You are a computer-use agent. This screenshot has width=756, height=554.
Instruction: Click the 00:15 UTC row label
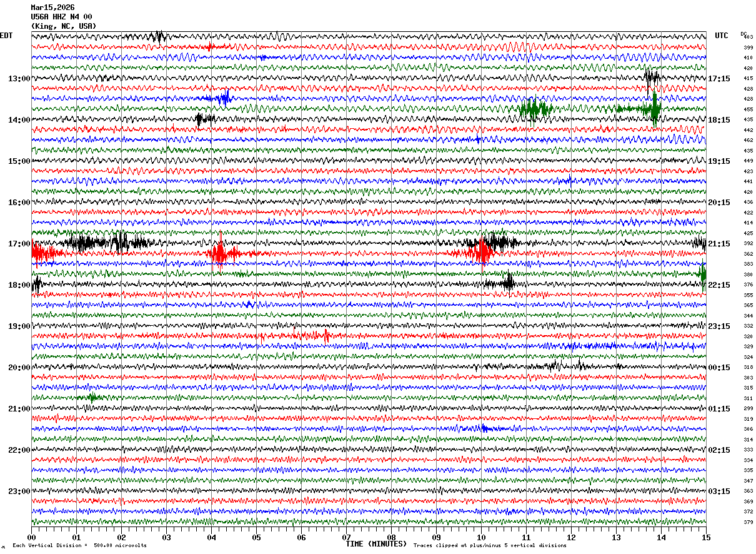(719, 368)
